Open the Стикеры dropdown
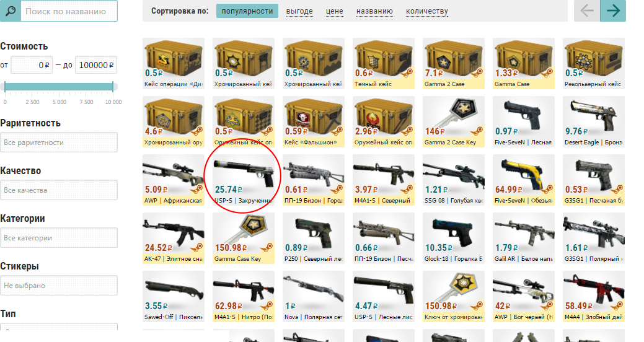This screenshot has width=644, height=342. [x=59, y=286]
